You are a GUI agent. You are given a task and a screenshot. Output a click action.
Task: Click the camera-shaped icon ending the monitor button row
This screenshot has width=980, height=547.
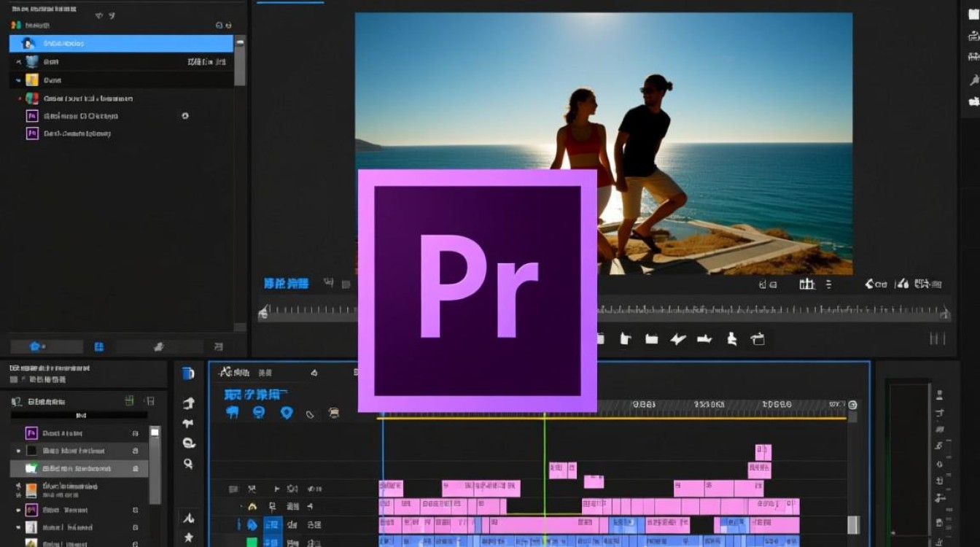[x=758, y=338]
